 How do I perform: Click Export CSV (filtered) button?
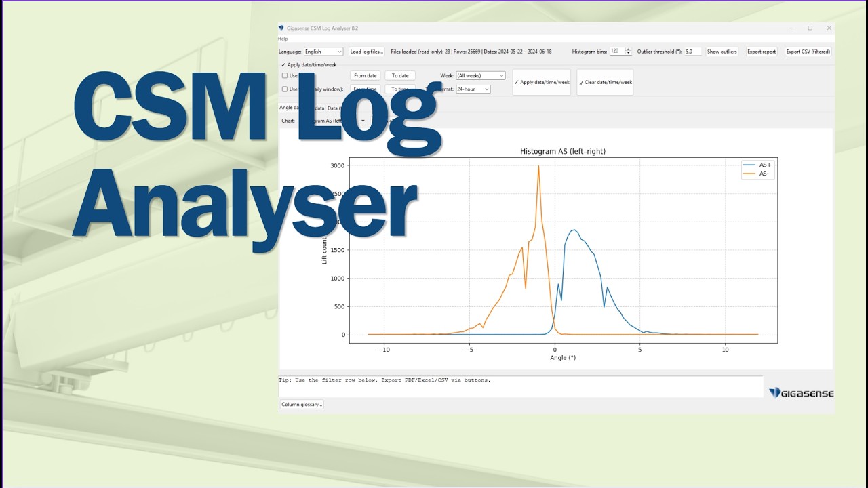(x=808, y=52)
